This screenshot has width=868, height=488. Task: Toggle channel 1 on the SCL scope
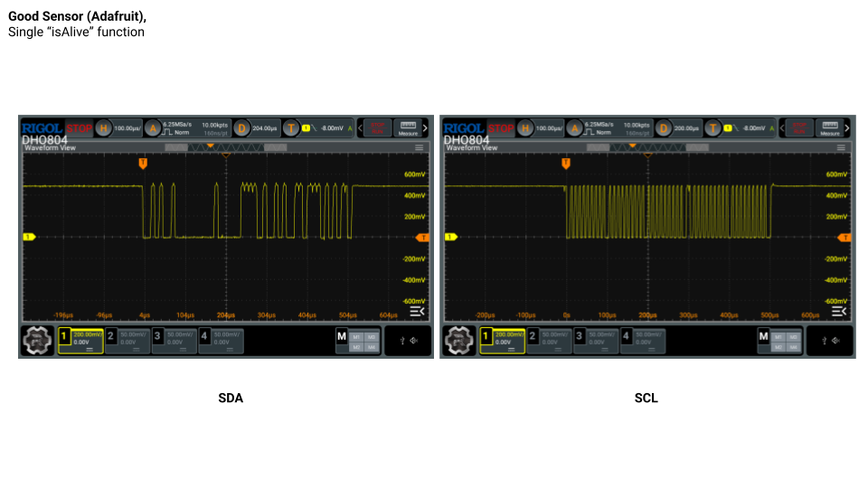(503, 341)
